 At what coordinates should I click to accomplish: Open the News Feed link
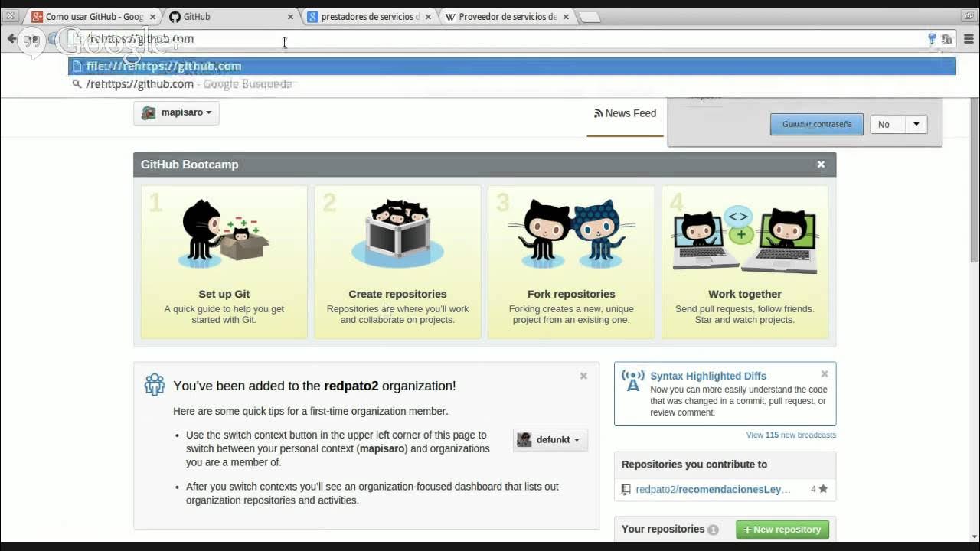click(625, 113)
